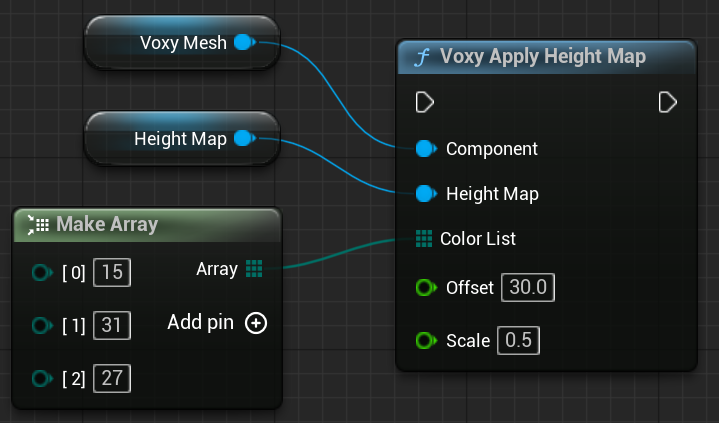Image resolution: width=719 pixels, height=423 pixels.
Task: Click the Component input pin
Action: (425, 149)
